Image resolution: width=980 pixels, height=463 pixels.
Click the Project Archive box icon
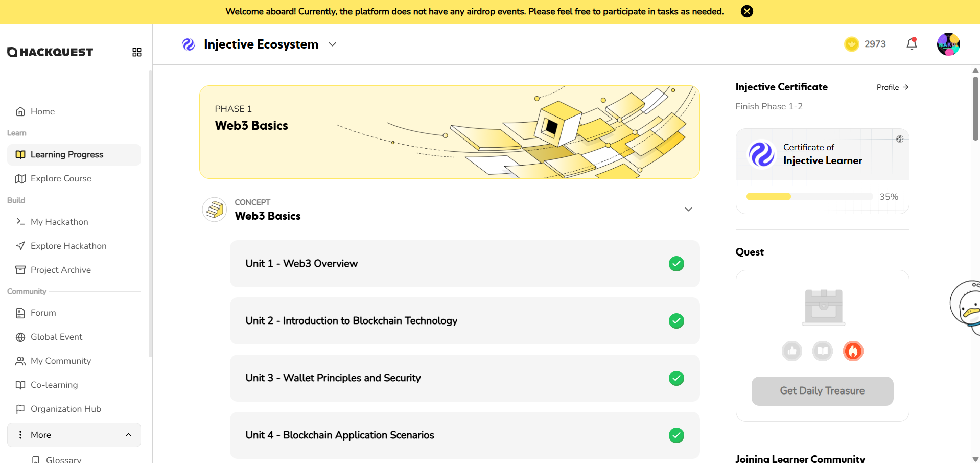tap(20, 270)
